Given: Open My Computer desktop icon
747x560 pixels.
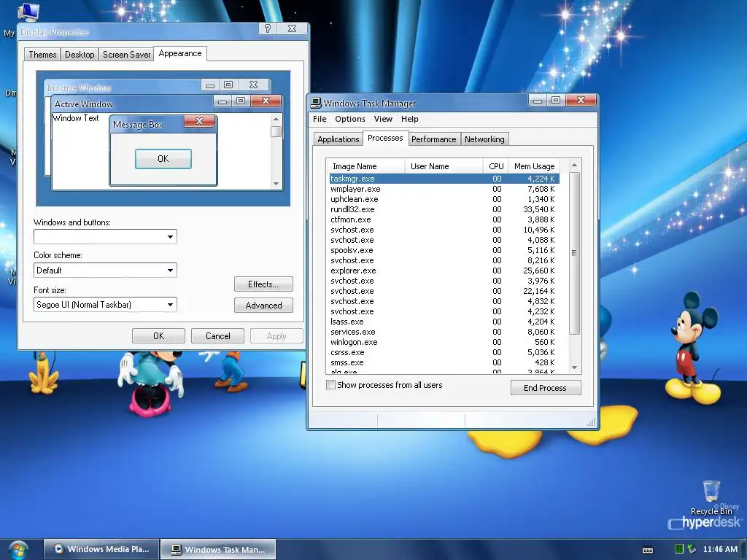Looking at the screenshot, I should point(27,12).
